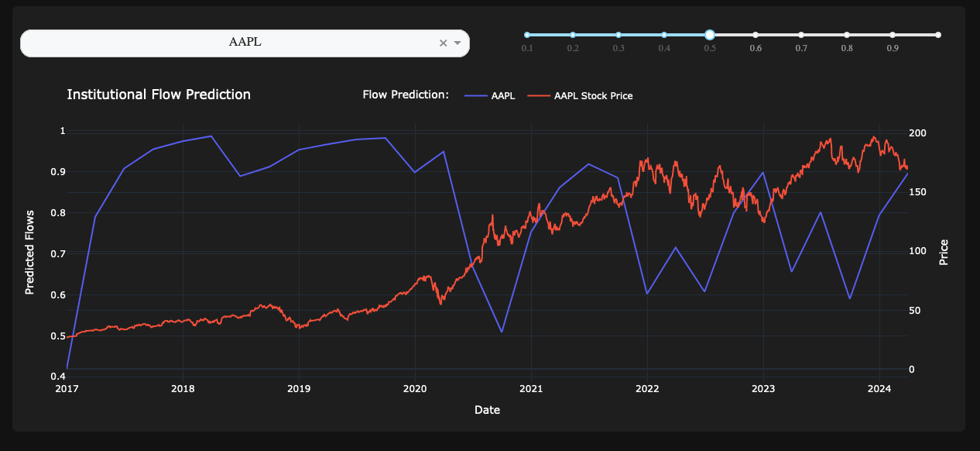Expand the ticker dropdown arrow
The width and height of the screenshot is (980, 451).
(x=457, y=43)
